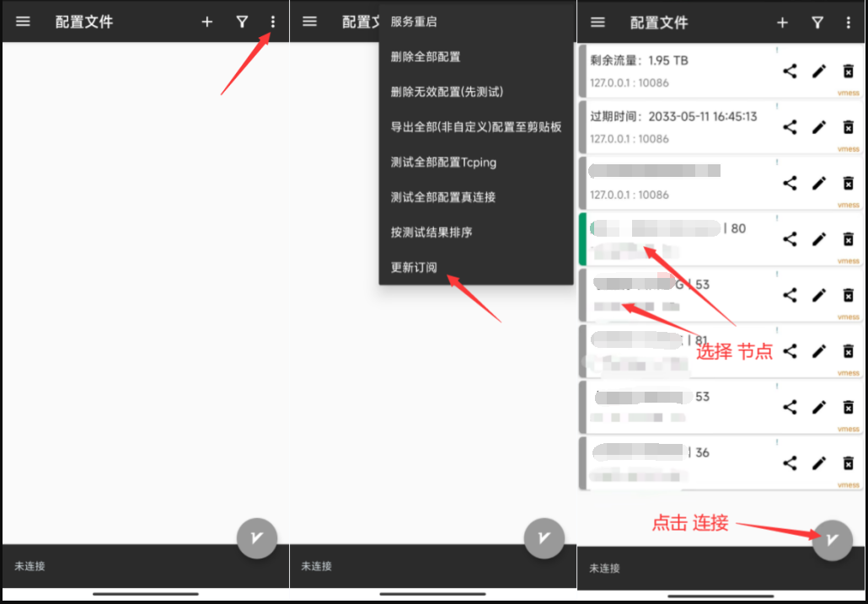Tap the add (+) icon in leftmost screen

click(207, 22)
